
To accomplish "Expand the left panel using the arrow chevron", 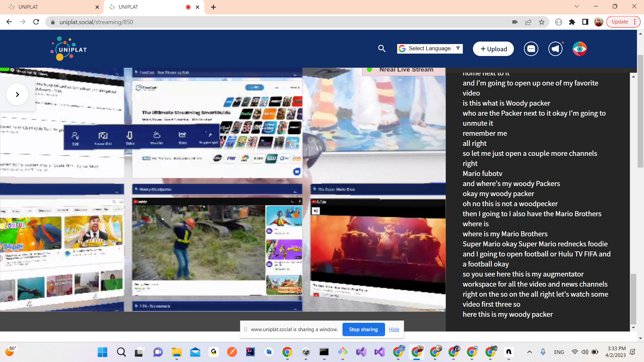I will click(x=17, y=95).
